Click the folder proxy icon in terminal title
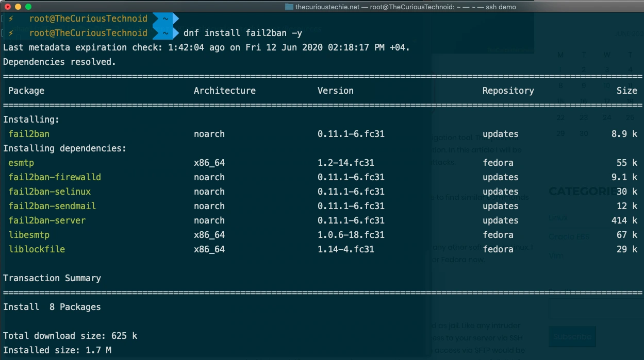Viewport: 644px width, 360px height. (289, 7)
